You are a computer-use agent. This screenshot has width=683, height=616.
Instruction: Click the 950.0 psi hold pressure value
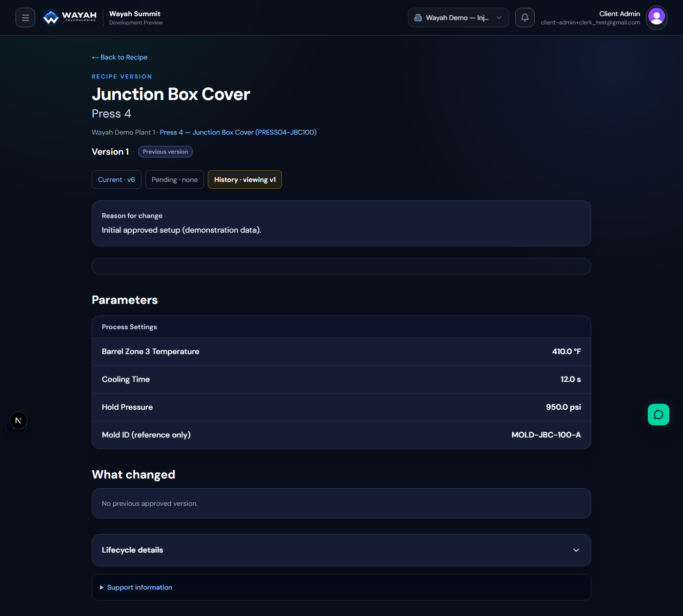point(563,407)
